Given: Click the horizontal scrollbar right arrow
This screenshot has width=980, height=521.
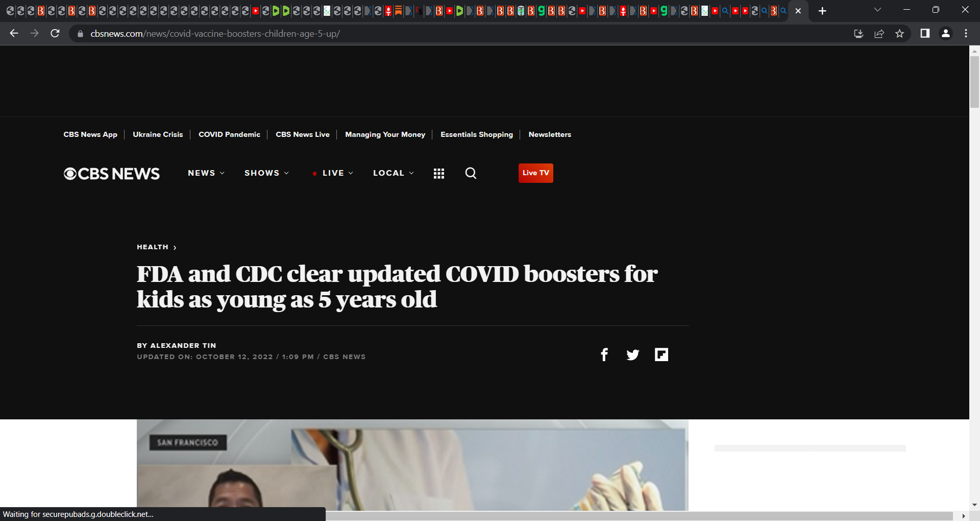Looking at the screenshot, I should [964, 516].
